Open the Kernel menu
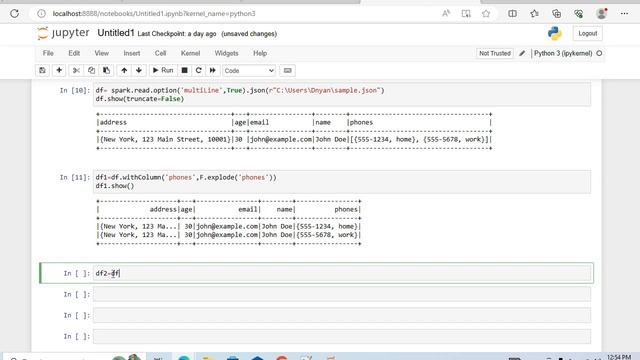Image resolution: width=640 pixels, height=360 pixels. point(191,53)
